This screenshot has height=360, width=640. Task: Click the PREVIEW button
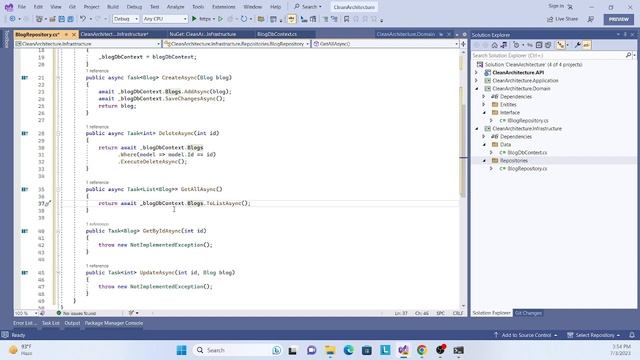point(619,19)
